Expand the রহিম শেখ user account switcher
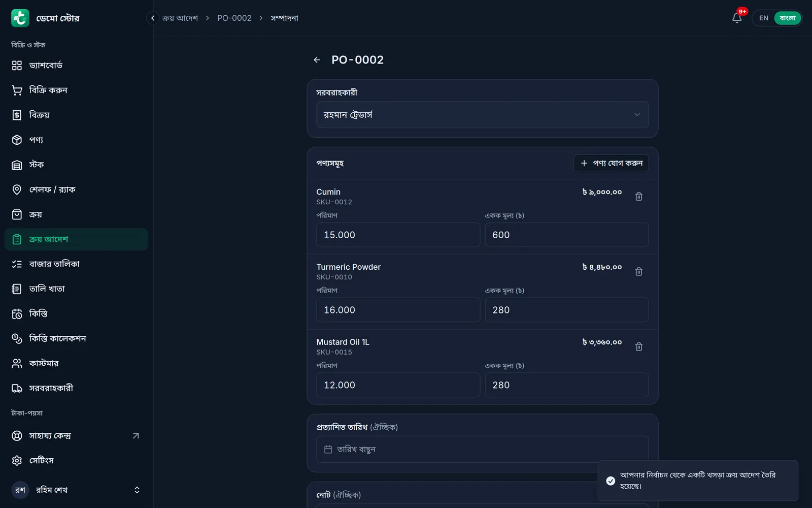812x508 pixels. pyautogui.click(x=76, y=490)
